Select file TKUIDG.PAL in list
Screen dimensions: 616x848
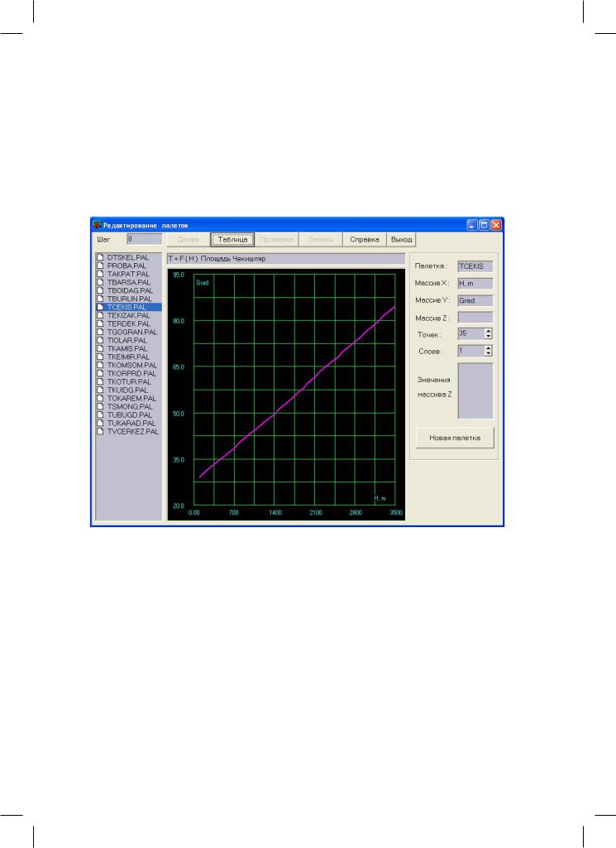coord(127,390)
